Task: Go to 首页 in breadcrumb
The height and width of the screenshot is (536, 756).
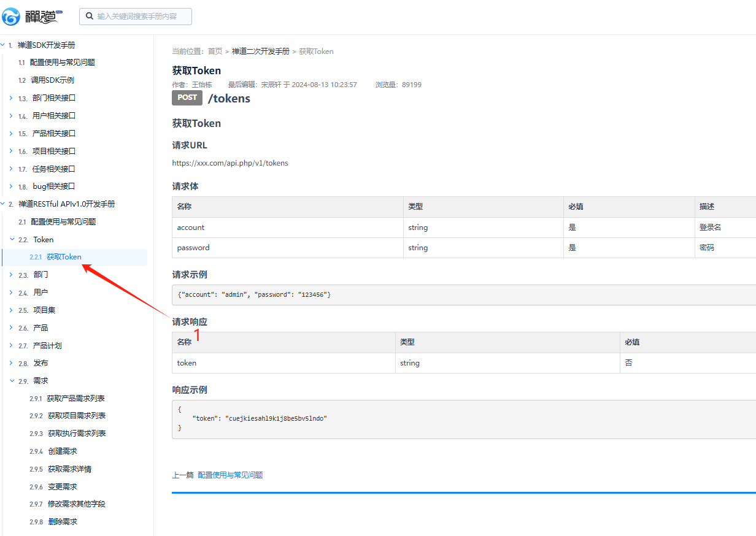Action: click(215, 52)
